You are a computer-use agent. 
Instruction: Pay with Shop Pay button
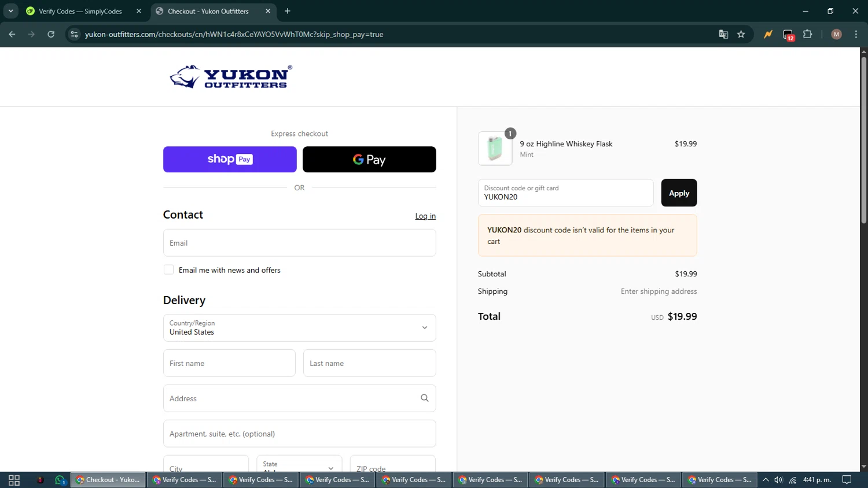230,159
